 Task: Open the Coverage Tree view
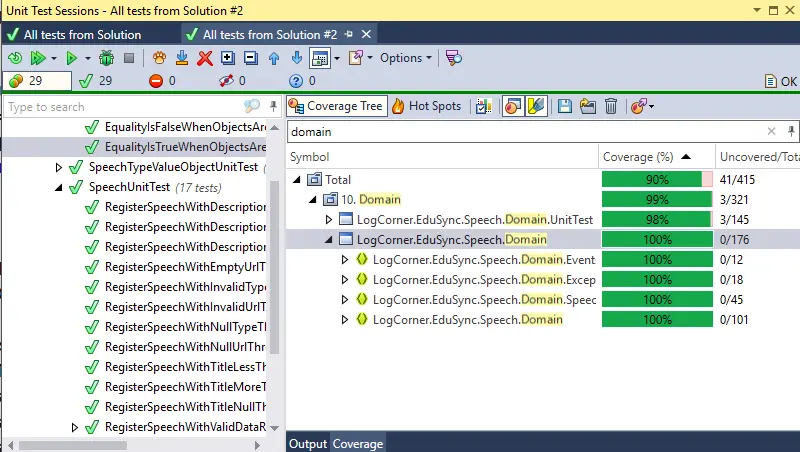[x=336, y=106]
